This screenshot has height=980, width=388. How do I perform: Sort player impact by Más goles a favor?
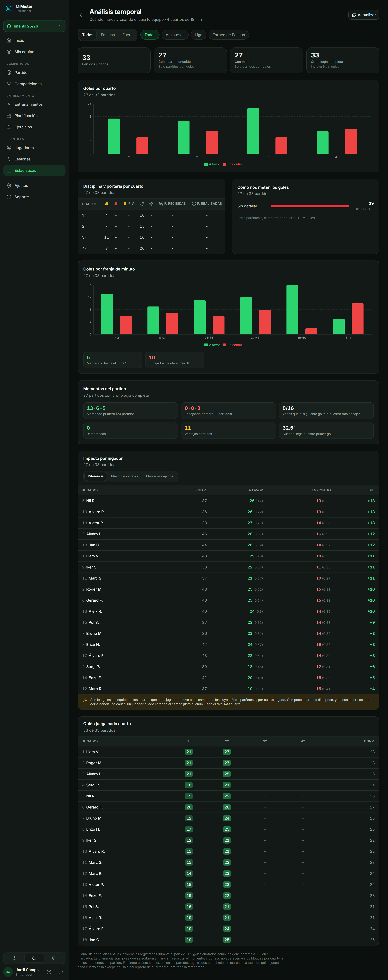coord(125,476)
